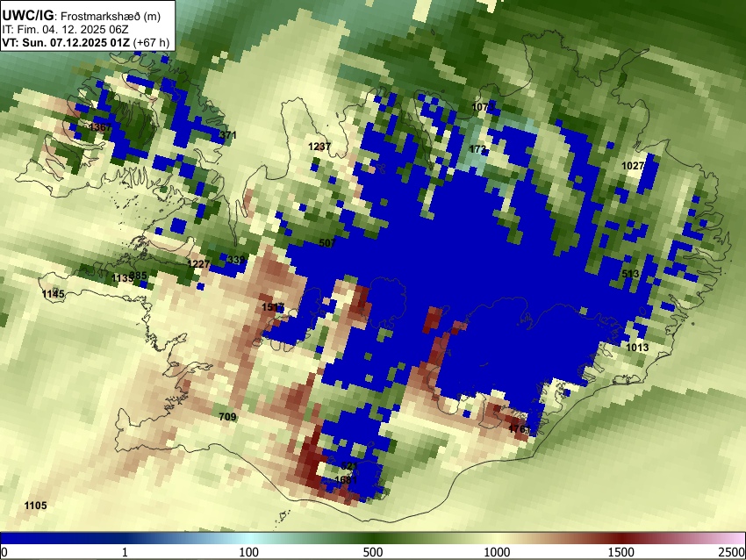Image resolution: width=746 pixels, height=560 pixels.
Task: Click the 'VT: Sun. 07.12.2025 01Z' valid time text
Action: [66, 42]
